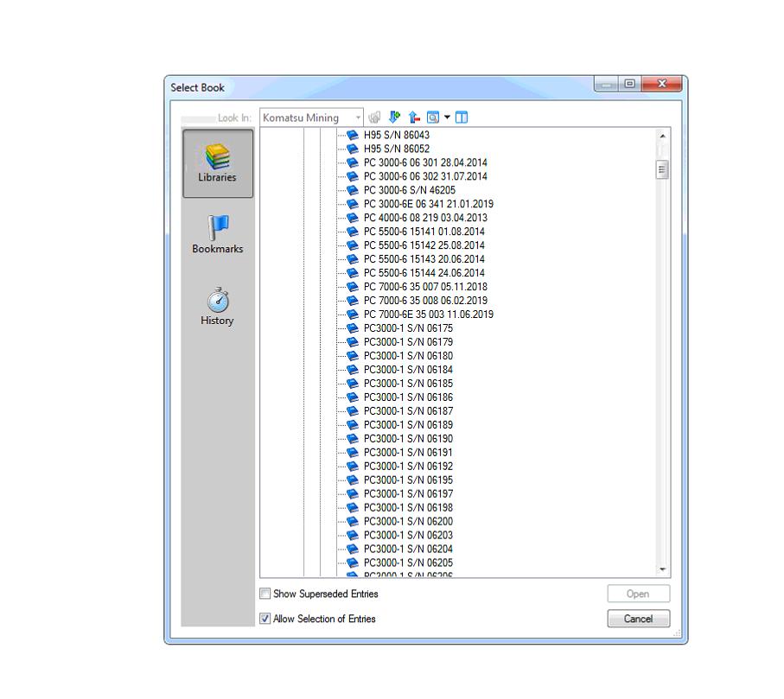Click the Cancel button
Image resolution: width=784 pixels, height=699 pixels.
click(638, 619)
